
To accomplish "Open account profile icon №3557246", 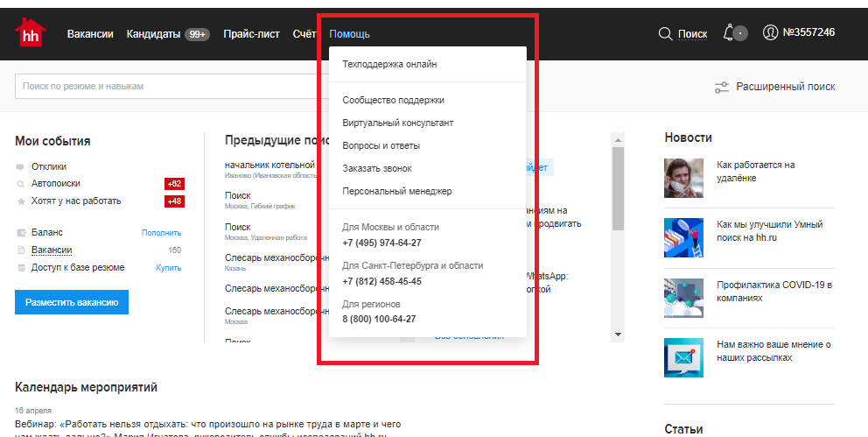I will pos(770,32).
